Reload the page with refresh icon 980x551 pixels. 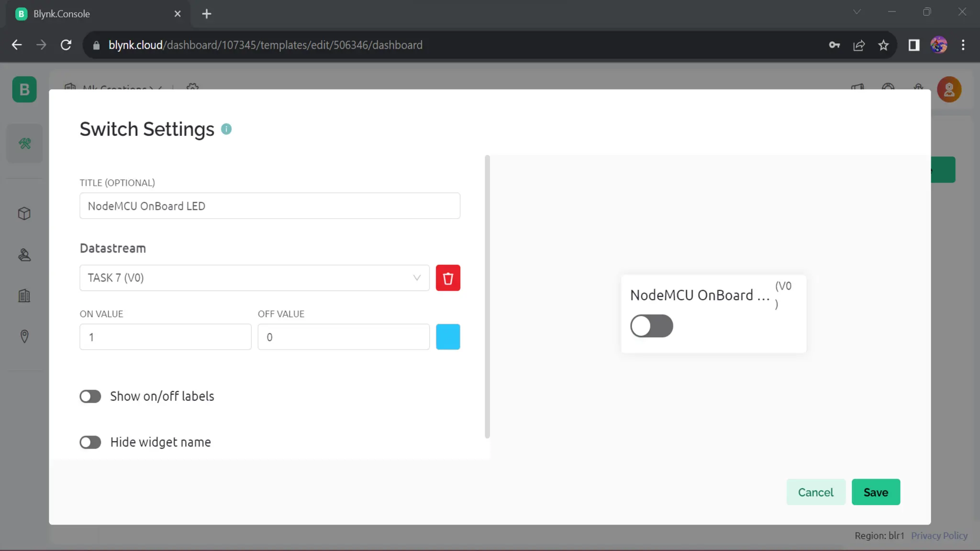[66, 45]
